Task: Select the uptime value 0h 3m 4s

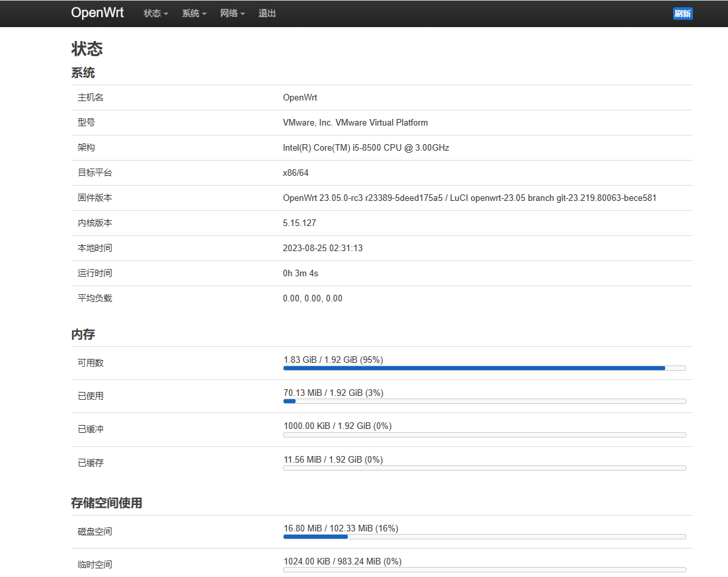Action: tap(300, 273)
